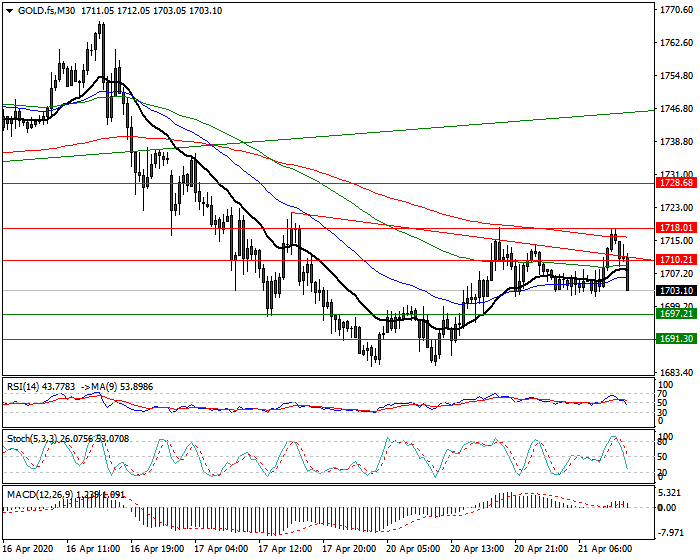The image size is (700, 560).
Task: Click the 1683.40 price scale value
Action: pyautogui.click(x=677, y=372)
